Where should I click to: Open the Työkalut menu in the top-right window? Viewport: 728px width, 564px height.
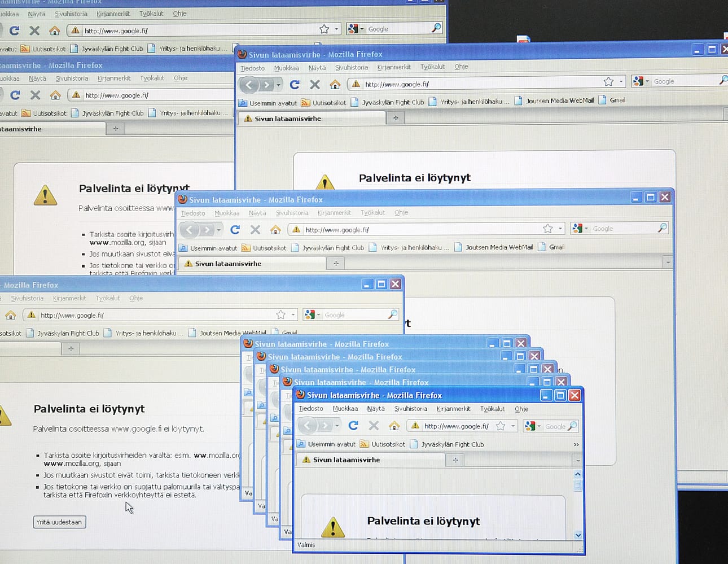click(x=433, y=67)
